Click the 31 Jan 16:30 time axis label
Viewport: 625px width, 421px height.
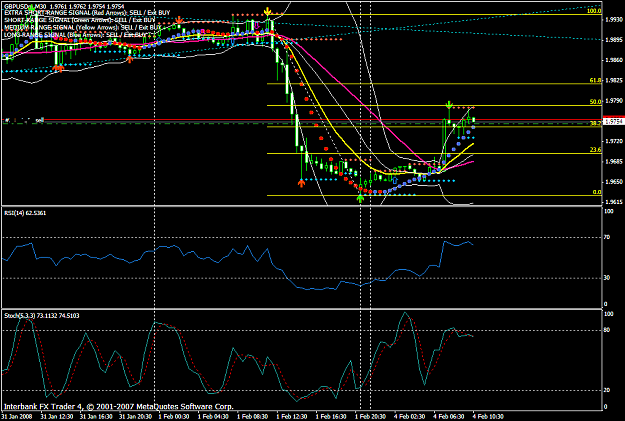point(96,417)
